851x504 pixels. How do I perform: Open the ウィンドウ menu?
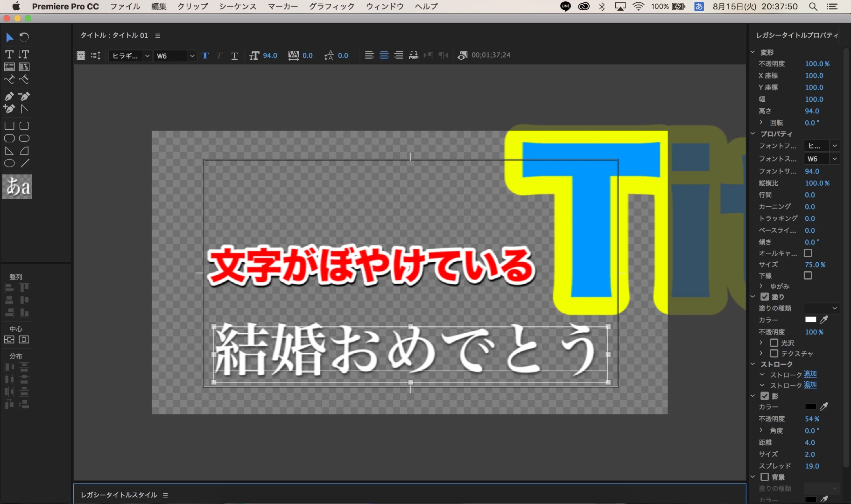(x=385, y=7)
